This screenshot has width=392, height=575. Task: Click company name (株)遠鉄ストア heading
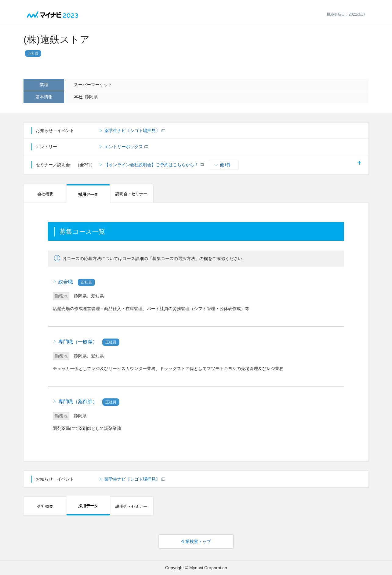pos(56,39)
